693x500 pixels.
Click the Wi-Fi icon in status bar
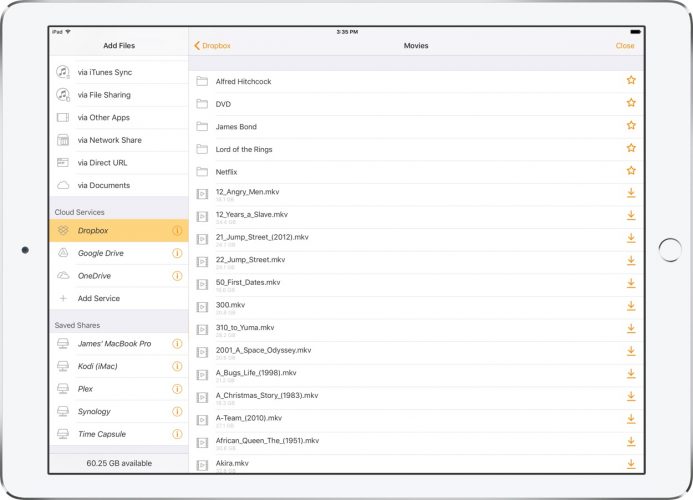point(68,32)
